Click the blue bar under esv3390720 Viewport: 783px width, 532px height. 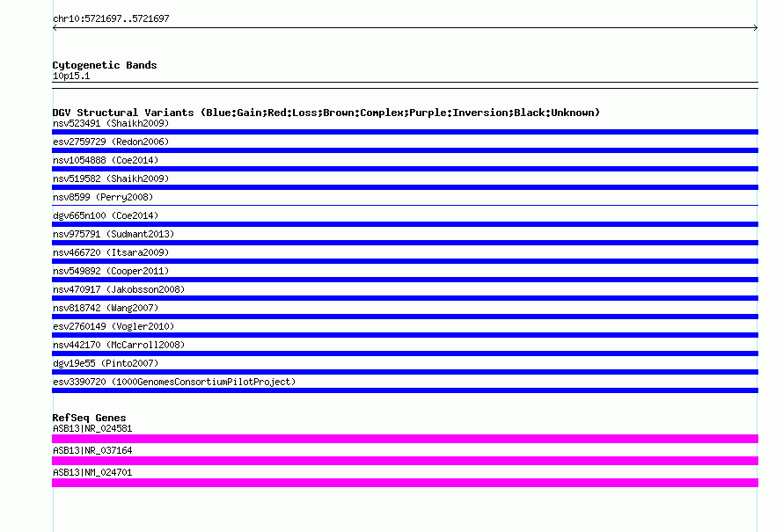point(405,390)
